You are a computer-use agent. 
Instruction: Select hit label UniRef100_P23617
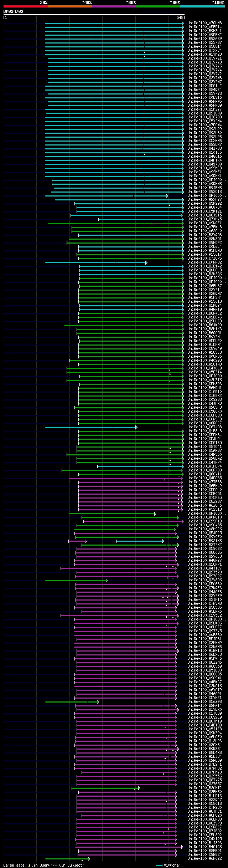pos(204,255)
